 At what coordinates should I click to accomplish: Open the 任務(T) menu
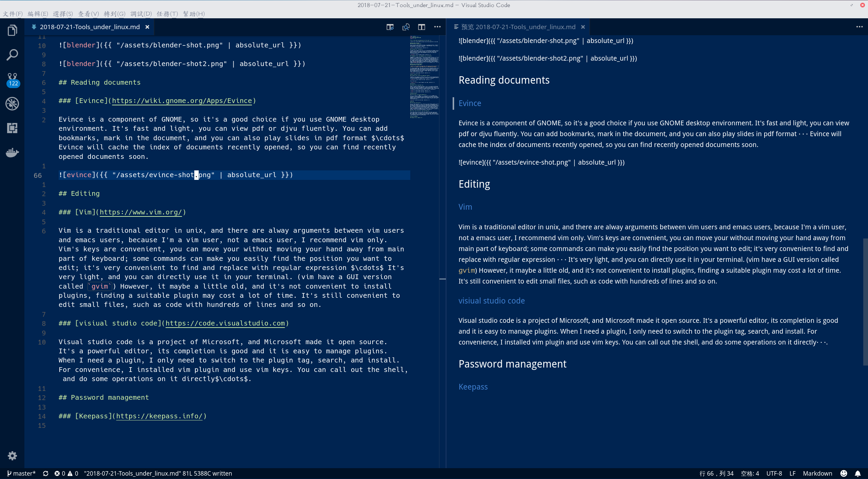pyautogui.click(x=167, y=14)
